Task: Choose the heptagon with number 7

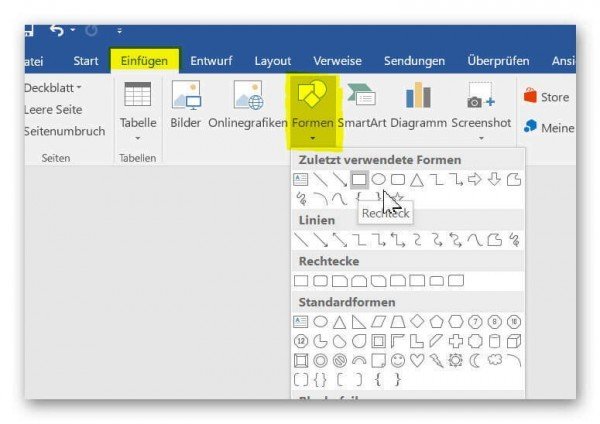Action: pos(475,322)
